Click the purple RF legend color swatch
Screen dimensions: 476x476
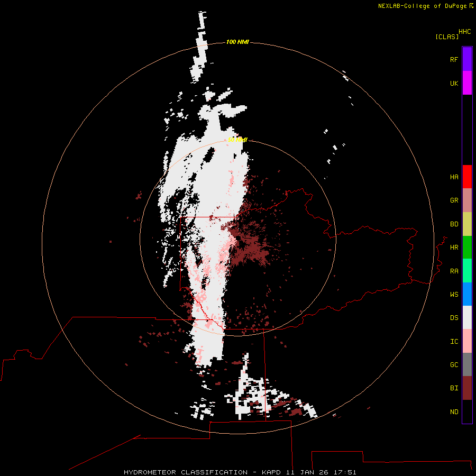point(467,59)
